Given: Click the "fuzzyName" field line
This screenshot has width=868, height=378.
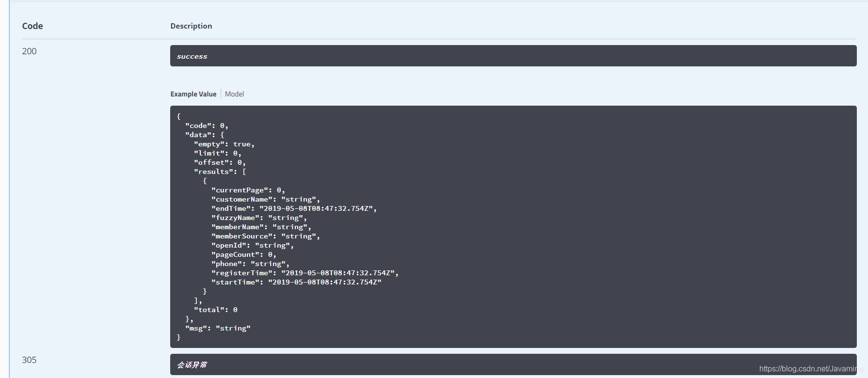Looking at the screenshot, I should 258,218.
